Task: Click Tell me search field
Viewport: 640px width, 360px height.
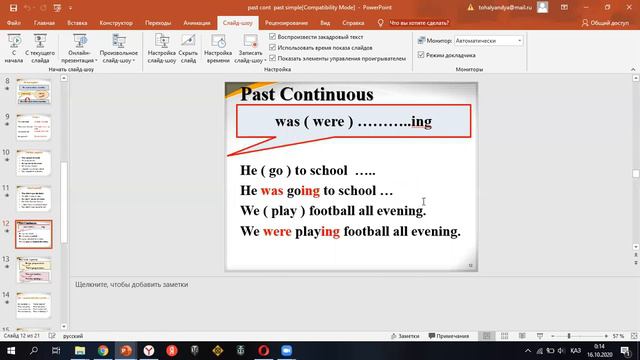Action: 419,23
